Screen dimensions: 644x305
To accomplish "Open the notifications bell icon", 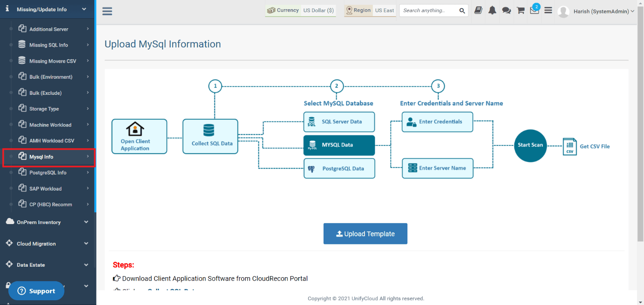I will click(492, 10).
